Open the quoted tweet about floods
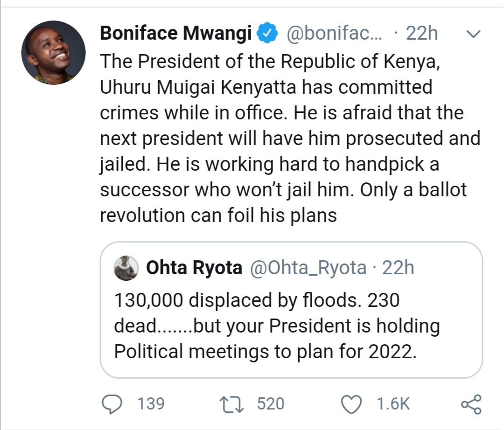Image resolution: width=504 pixels, height=430 pixels. click(277, 326)
